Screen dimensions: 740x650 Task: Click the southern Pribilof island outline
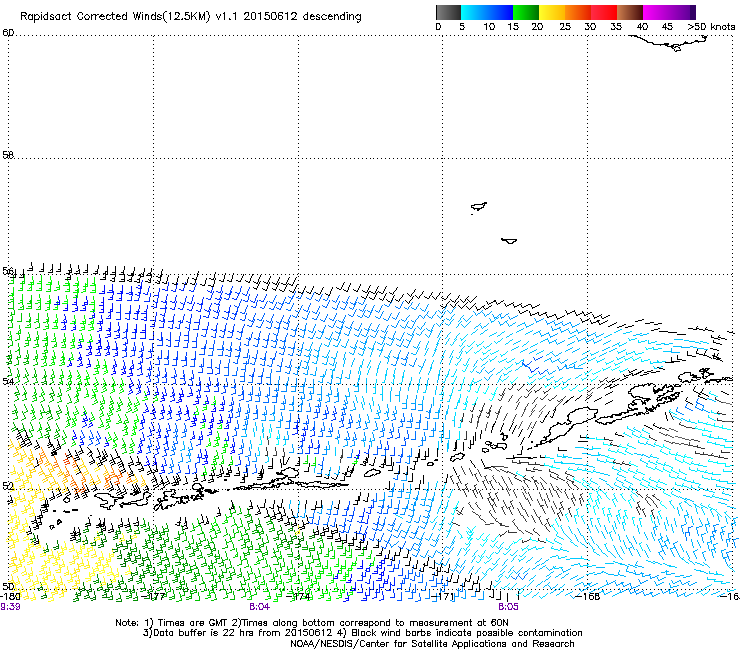[509, 241]
